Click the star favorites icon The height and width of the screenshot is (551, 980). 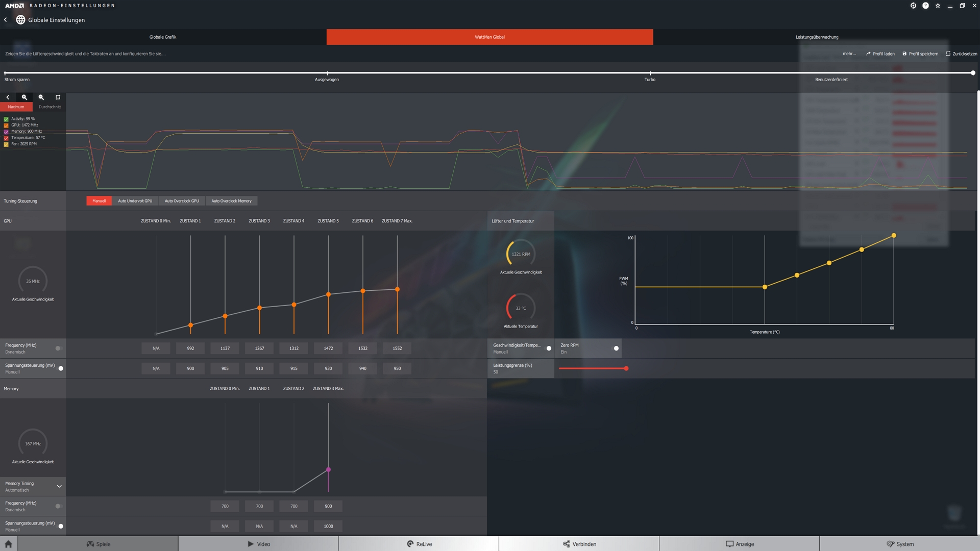tap(938, 6)
